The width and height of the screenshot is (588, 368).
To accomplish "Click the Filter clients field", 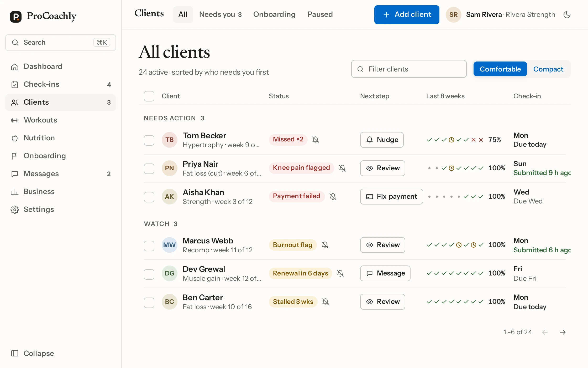I will [409, 69].
